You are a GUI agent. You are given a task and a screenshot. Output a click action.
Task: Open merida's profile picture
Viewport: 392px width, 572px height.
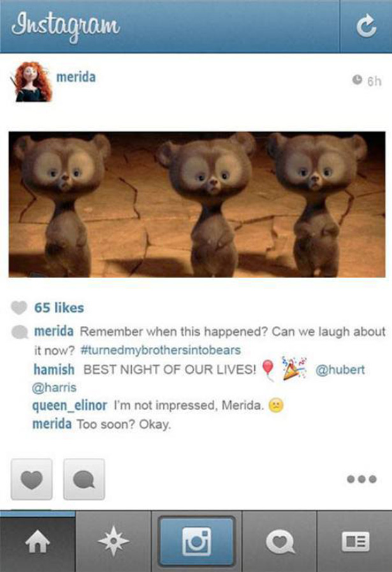[x=33, y=82]
